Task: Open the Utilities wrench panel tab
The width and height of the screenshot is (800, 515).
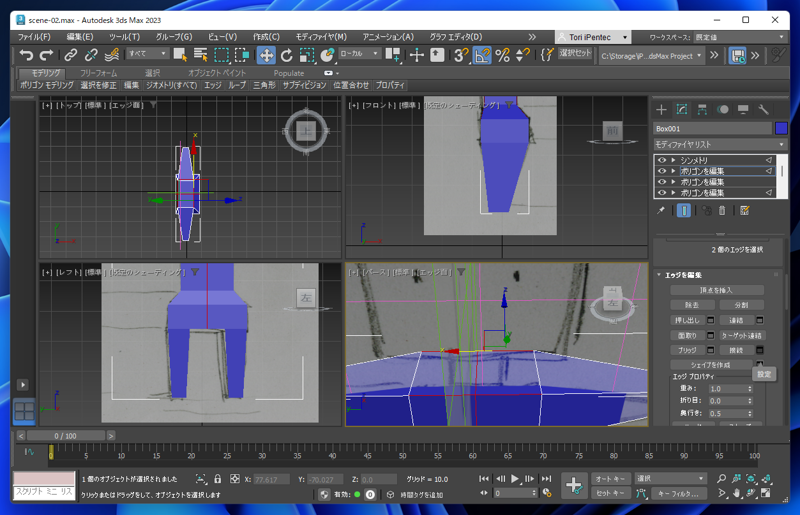Action: tap(763, 109)
